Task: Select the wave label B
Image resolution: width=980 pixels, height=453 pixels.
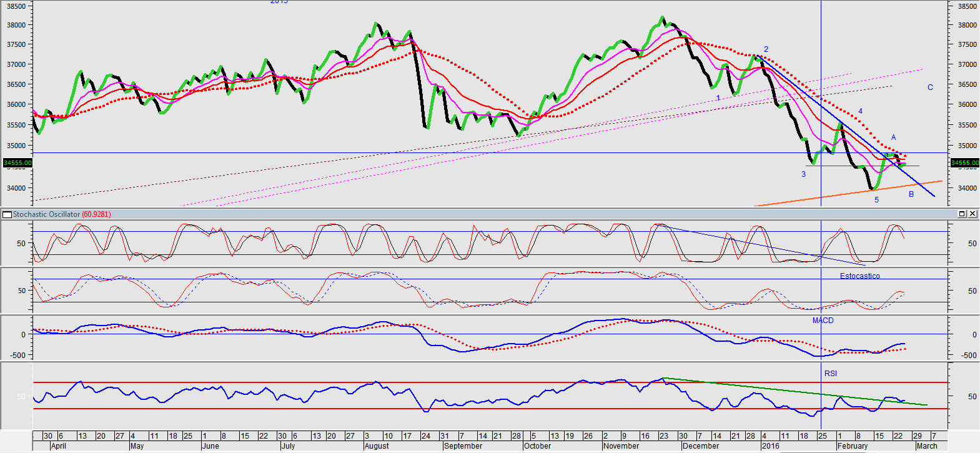Action: 911,194
